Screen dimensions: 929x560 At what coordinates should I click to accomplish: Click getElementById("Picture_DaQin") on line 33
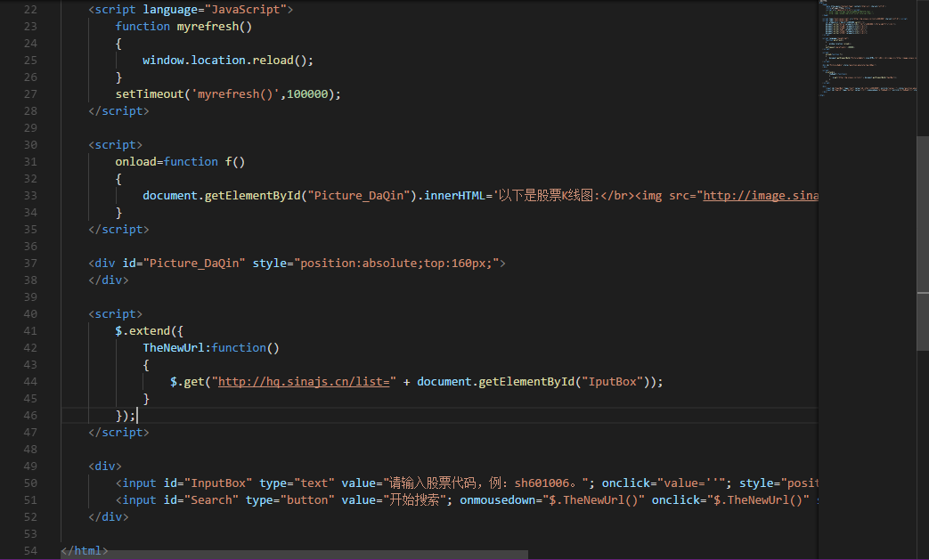tap(311, 195)
